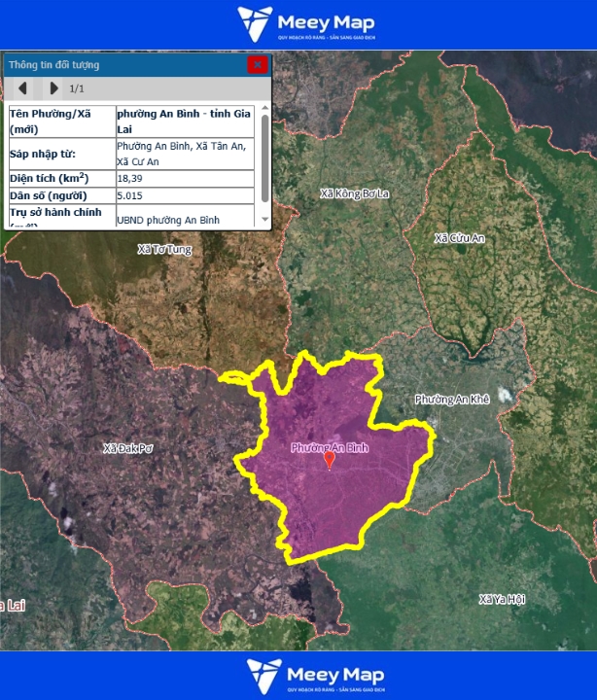Select the Xã Cửu An map label
The image size is (597, 700).
tap(459, 238)
